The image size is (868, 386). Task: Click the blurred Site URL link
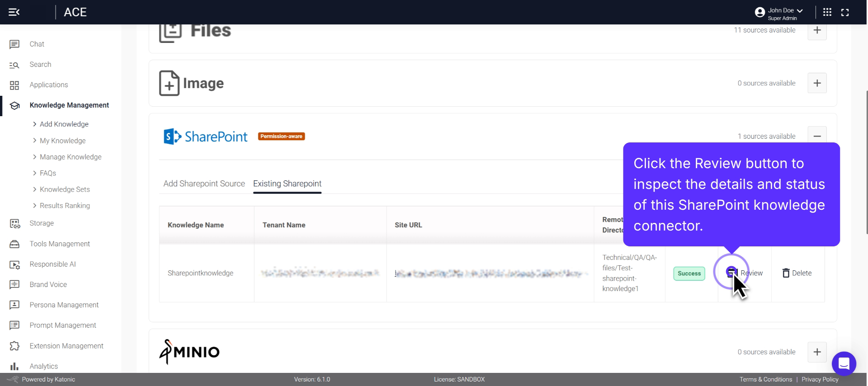[x=491, y=273]
